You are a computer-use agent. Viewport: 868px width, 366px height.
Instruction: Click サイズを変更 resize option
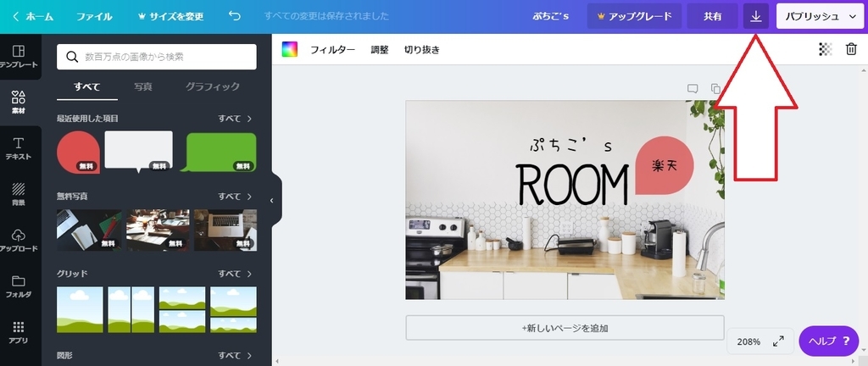(170, 17)
